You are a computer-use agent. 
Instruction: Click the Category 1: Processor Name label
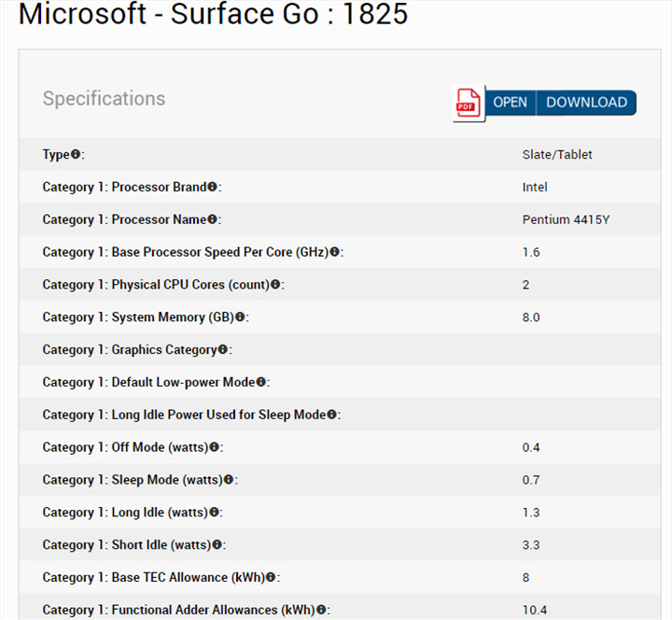pyautogui.click(x=124, y=219)
